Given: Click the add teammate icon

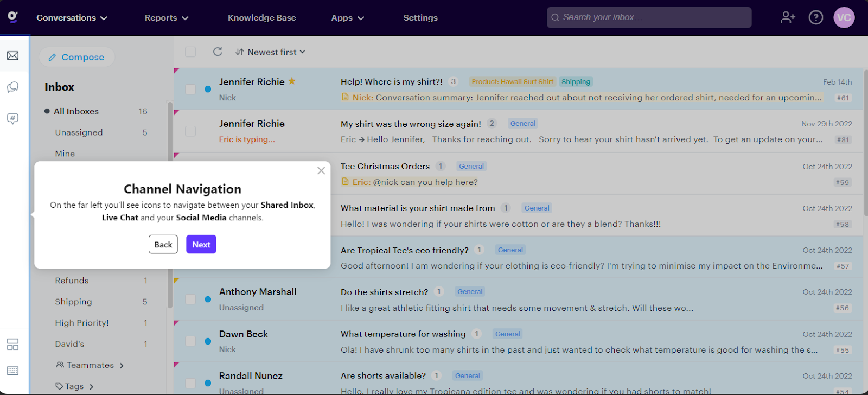Looking at the screenshot, I should click(788, 17).
